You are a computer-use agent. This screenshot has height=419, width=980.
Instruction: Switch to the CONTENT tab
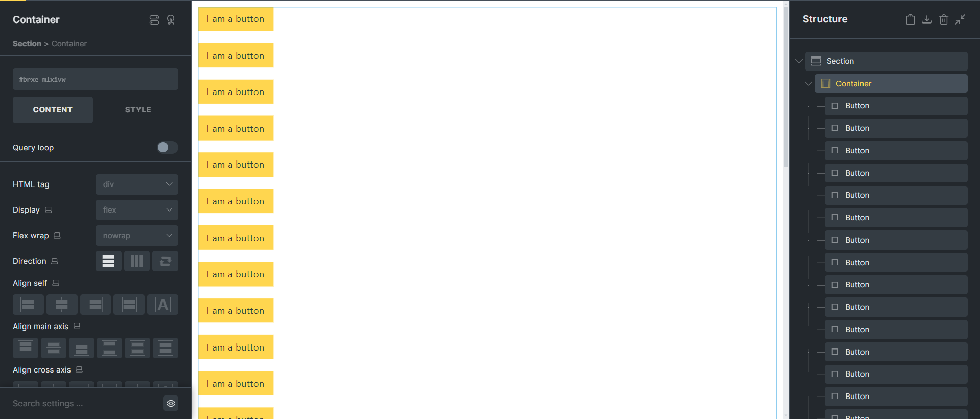(x=53, y=110)
